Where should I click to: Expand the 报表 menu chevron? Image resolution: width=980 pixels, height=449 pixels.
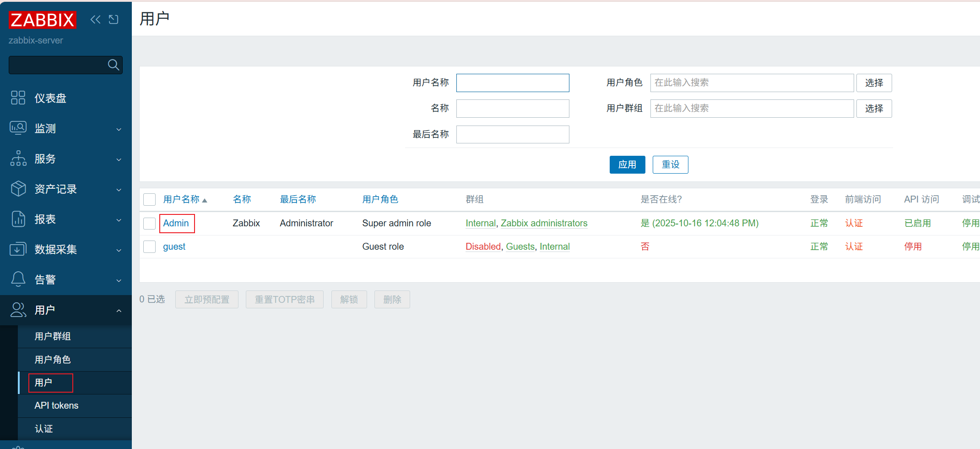coord(119,220)
